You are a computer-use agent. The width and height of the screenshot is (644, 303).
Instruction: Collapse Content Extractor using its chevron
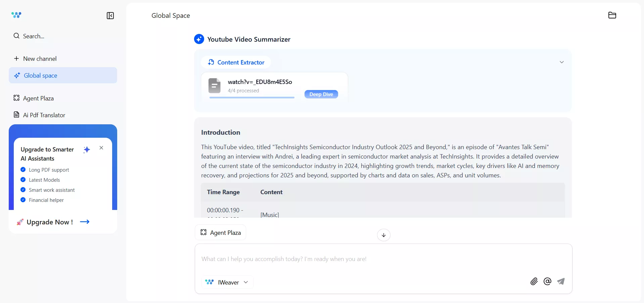pyautogui.click(x=562, y=62)
